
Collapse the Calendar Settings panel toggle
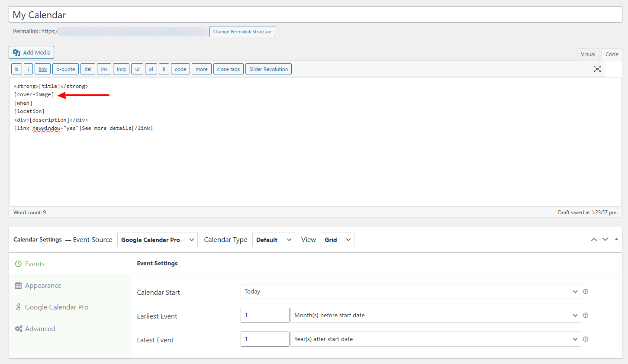(616, 239)
